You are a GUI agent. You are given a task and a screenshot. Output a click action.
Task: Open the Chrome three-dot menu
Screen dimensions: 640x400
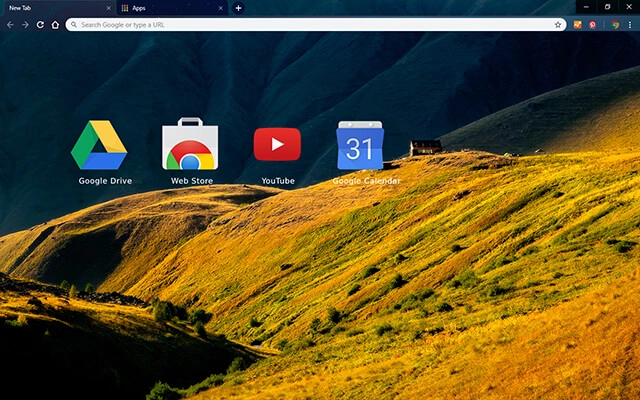(x=630, y=25)
